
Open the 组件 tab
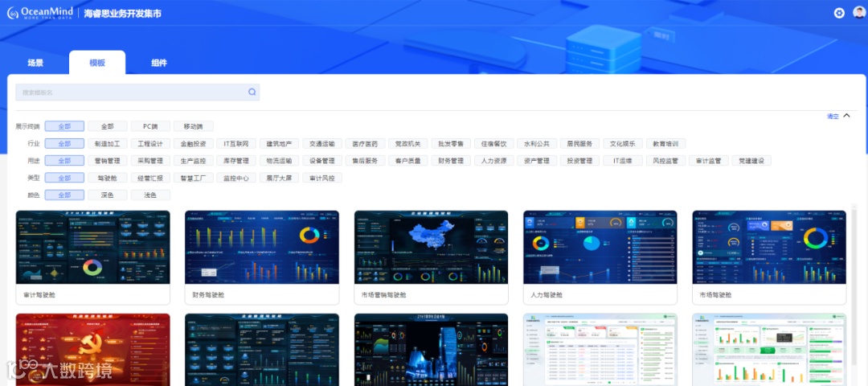click(x=159, y=63)
